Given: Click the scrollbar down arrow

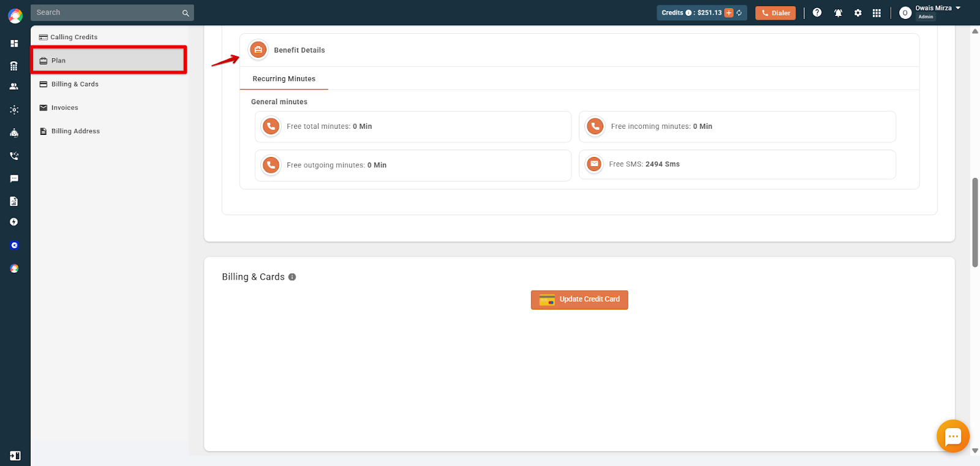Looking at the screenshot, I should [975, 451].
